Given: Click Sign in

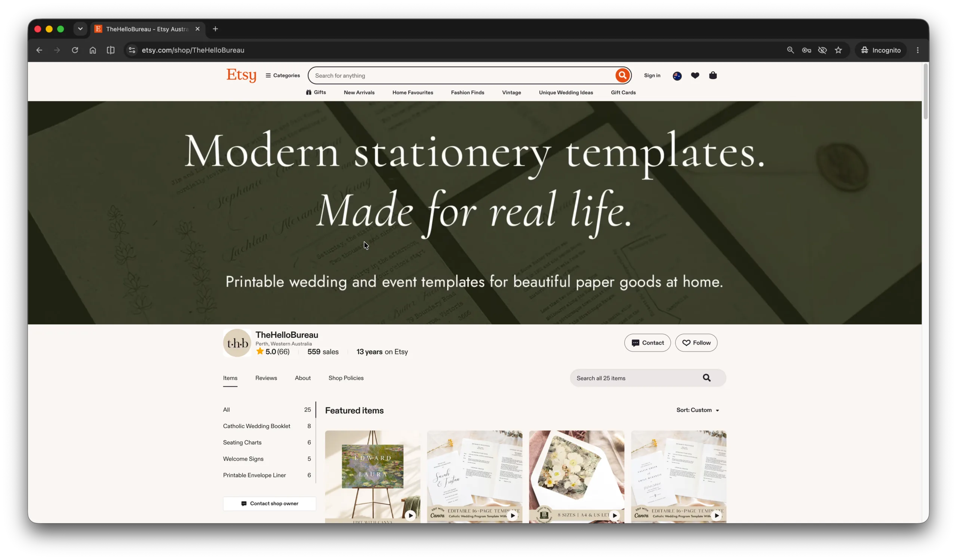Looking at the screenshot, I should [x=652, y=75].
